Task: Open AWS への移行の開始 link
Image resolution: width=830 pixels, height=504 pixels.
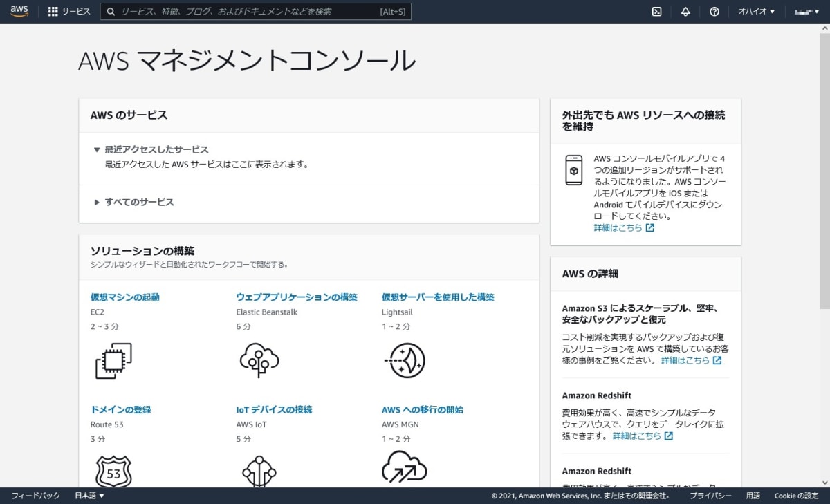Action: (423, 410)
